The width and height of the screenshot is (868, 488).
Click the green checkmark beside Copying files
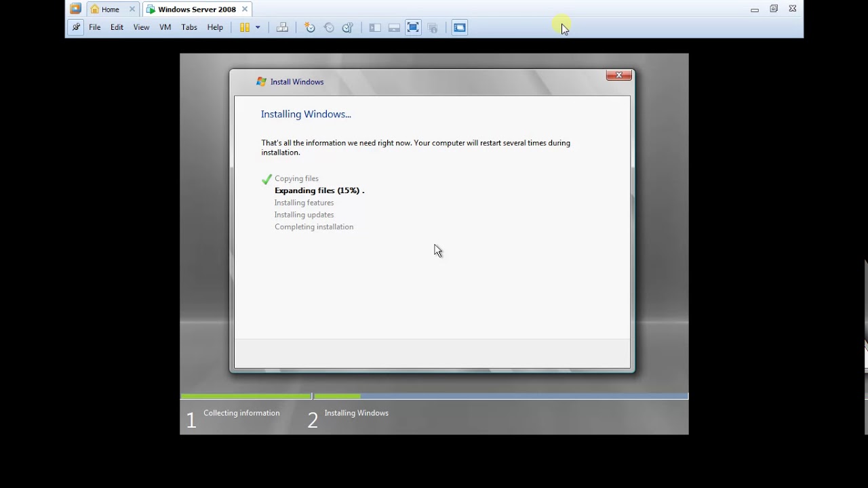coord(267,180)
